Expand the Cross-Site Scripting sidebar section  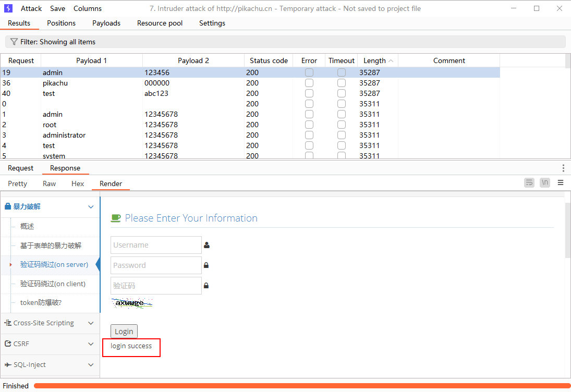pos(50,323)
